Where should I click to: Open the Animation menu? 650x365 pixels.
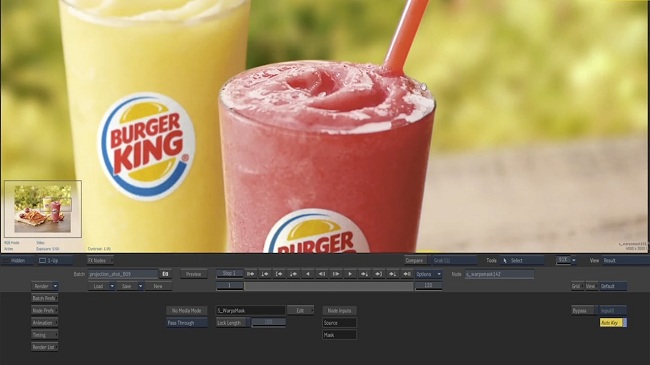click(45, 323)
